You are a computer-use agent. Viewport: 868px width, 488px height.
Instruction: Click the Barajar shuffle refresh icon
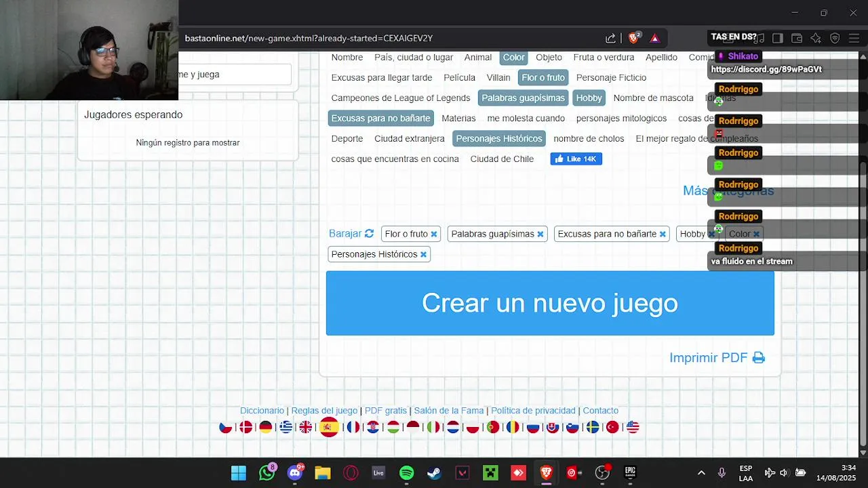coord(369,233)
